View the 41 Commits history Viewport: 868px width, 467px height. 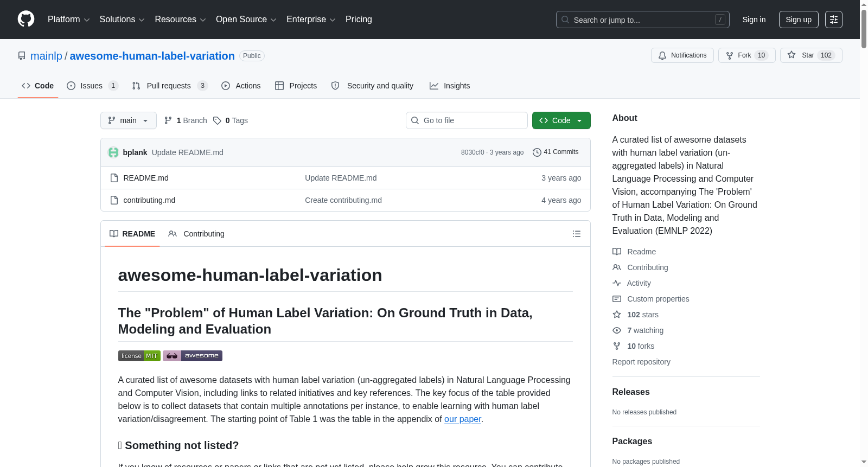pos(556,152)
